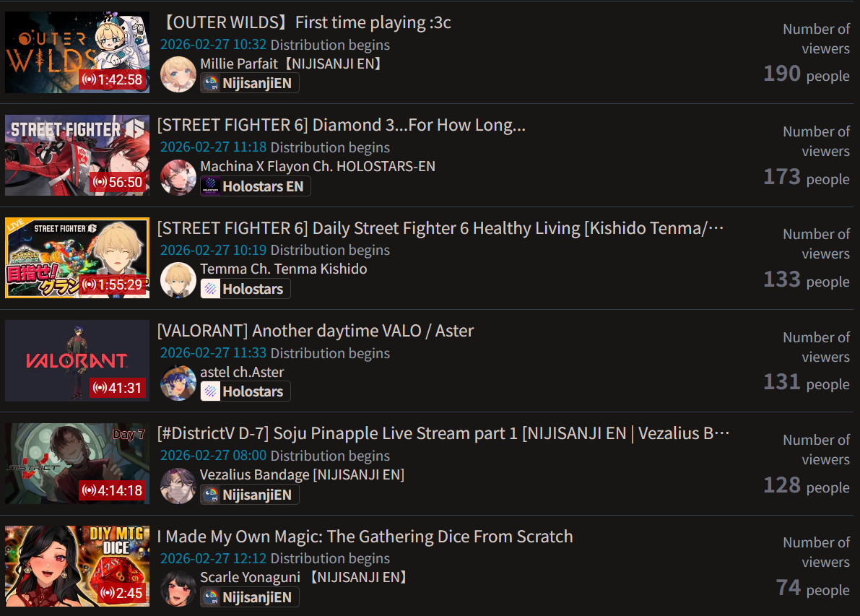Click Temma Kishido's round avatar icon
This screenshot has width=860, height=616.
coord(178,279)
